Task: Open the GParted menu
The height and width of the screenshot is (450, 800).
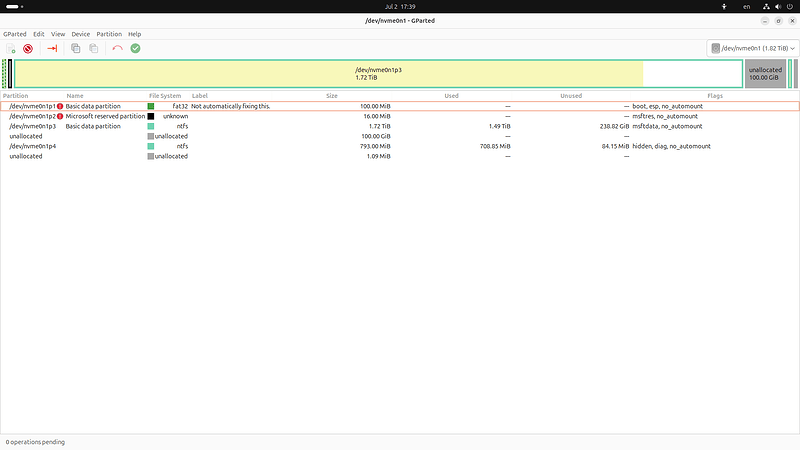Action: pos(15,34)
